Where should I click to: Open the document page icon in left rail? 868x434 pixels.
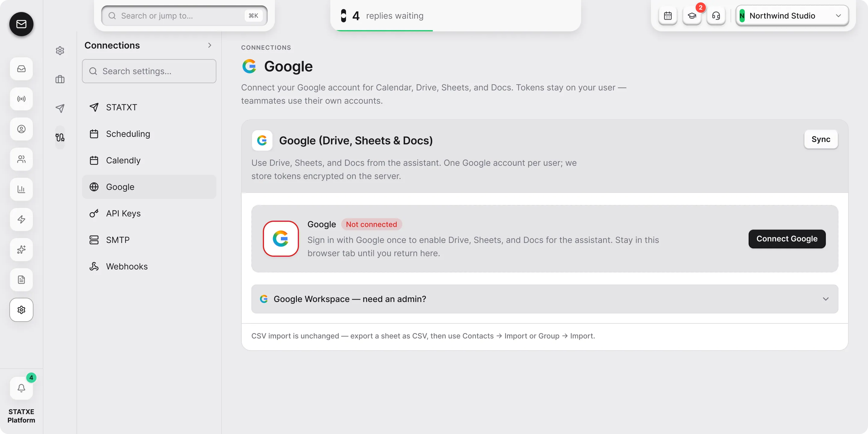21,280
